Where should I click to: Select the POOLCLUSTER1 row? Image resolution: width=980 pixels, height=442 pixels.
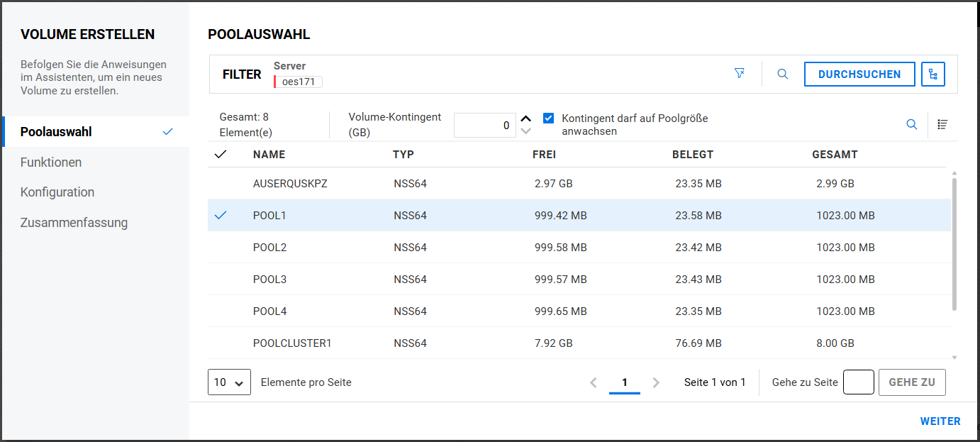pos(292,343)
